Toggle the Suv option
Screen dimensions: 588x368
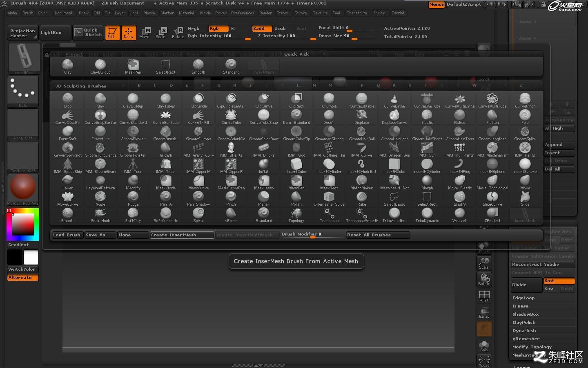click(551, 289)
